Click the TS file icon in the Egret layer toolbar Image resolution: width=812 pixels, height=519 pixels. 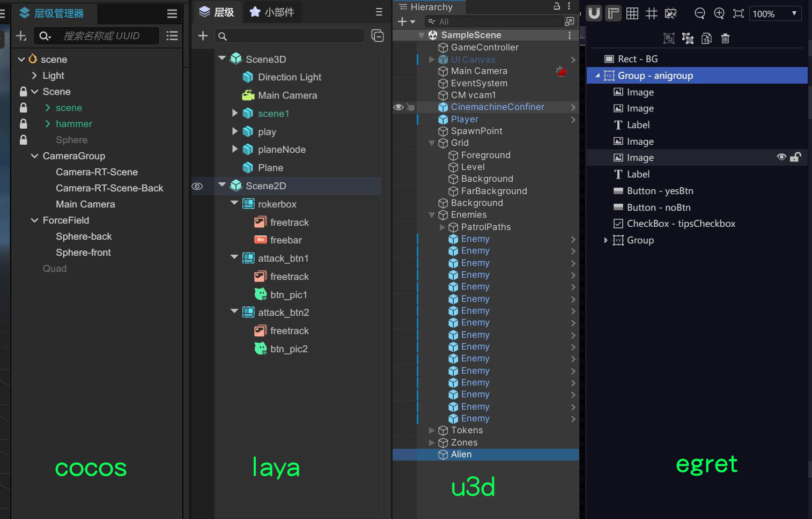coord(706,38)
